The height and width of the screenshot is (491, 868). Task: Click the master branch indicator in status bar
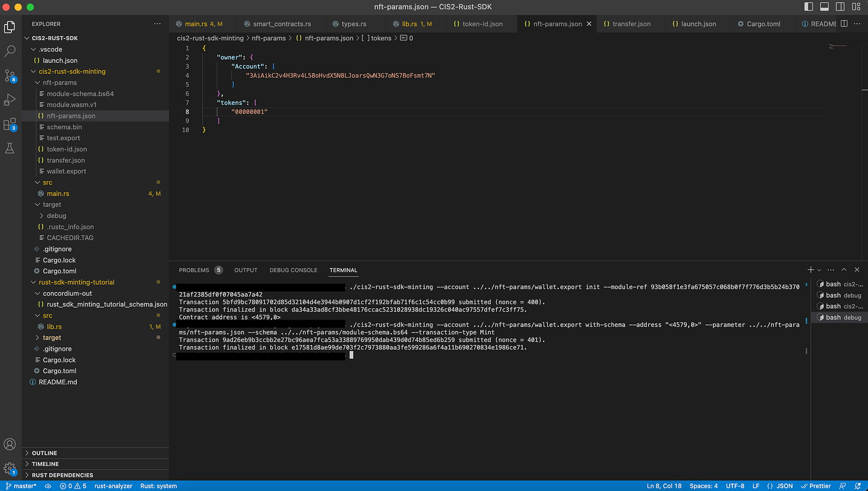(x=21, y=486)
